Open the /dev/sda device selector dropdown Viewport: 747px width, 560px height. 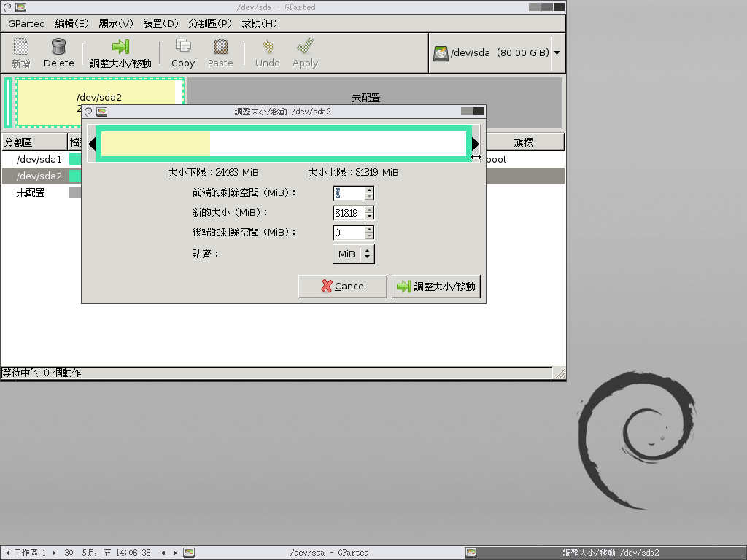click(x=557, y=53)
